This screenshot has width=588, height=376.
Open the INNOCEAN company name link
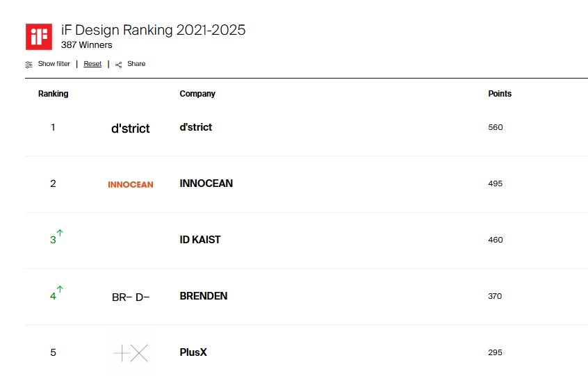(x=206, y=183)
